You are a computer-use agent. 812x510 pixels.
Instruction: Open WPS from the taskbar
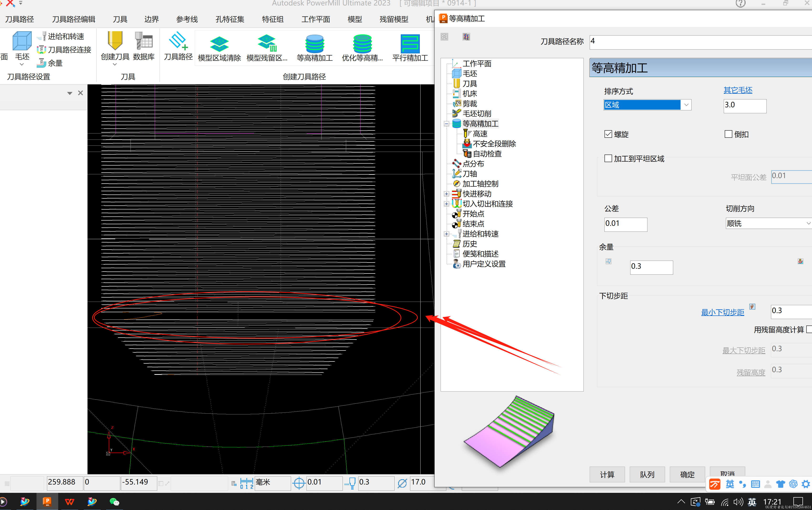[69, 502]
